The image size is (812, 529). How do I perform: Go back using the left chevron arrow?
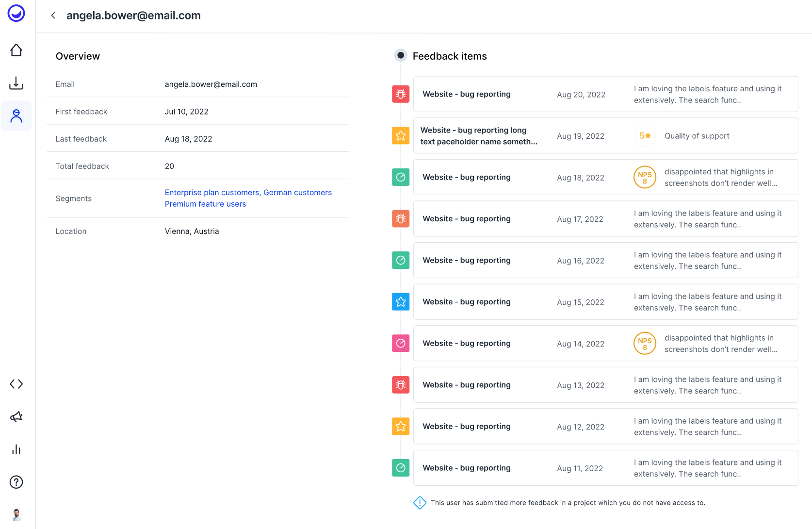pyautogui.click(x=53, y=16)
